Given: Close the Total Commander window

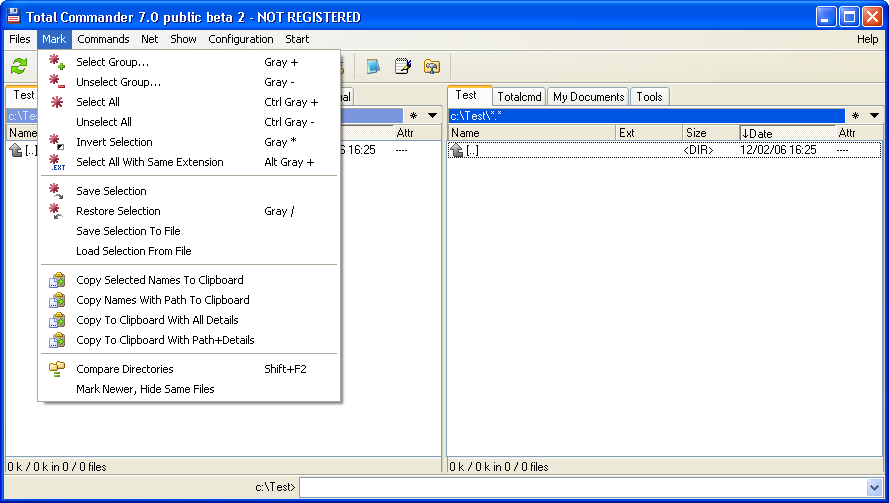Looking at the screenshot, I should (x=872, y=16).
